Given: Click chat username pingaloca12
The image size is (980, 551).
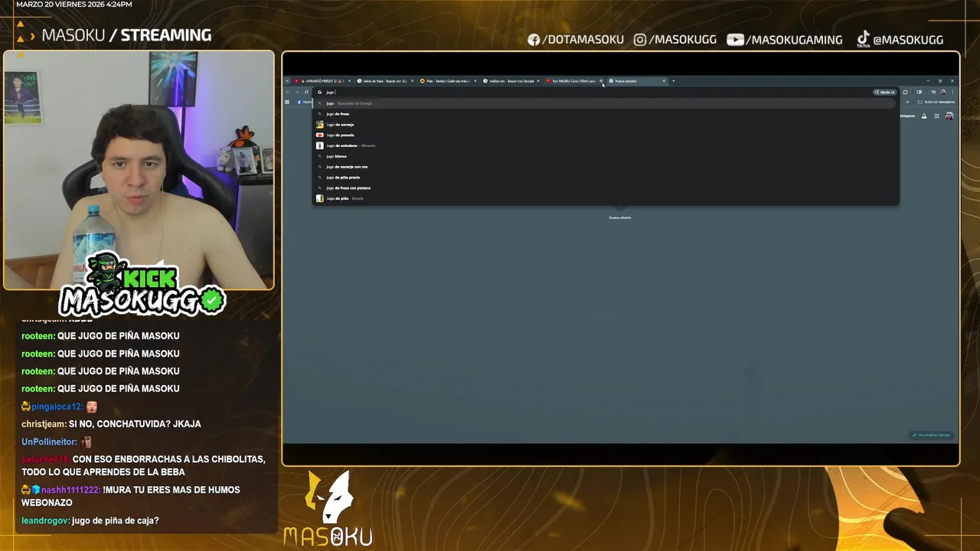Looking at the screenshot, I should (x=57, y=406).
